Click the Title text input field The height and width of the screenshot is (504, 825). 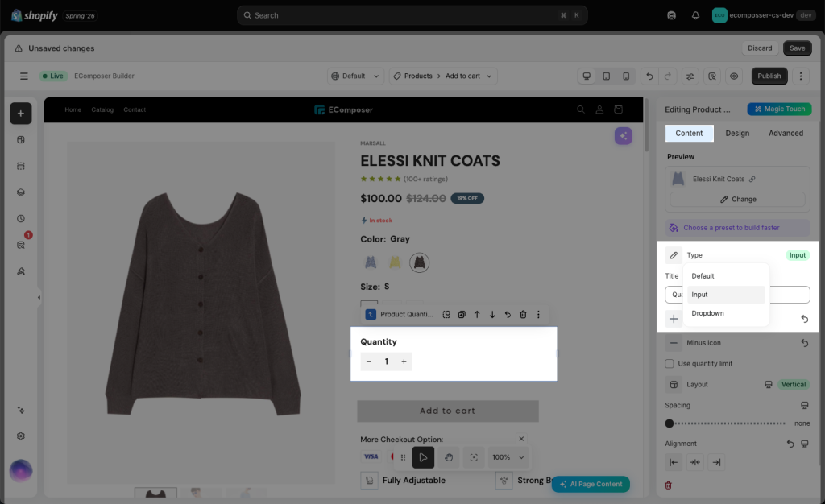pyautogui.click(x=737, y=295)
